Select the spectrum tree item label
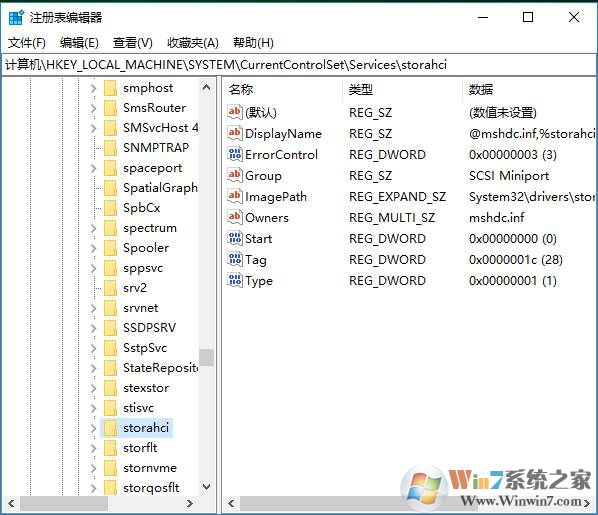598x515 pixels. point(150,228)
